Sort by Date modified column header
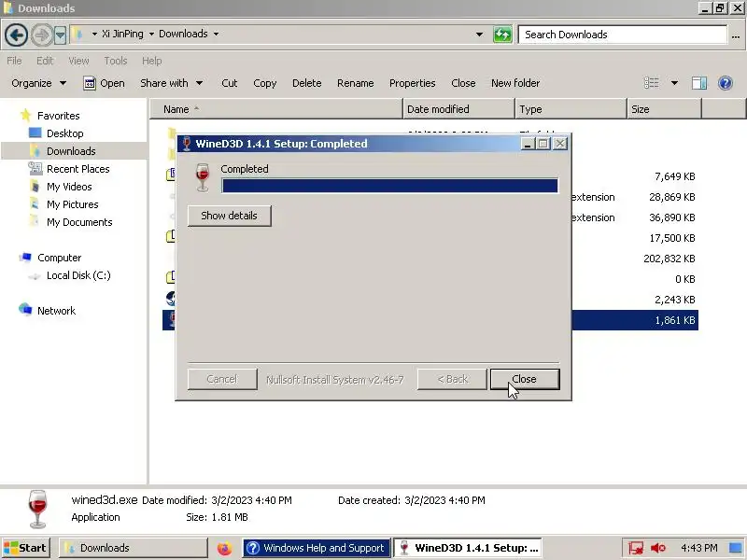This screenshot has width=747, height=560. (x=458, y=109)
